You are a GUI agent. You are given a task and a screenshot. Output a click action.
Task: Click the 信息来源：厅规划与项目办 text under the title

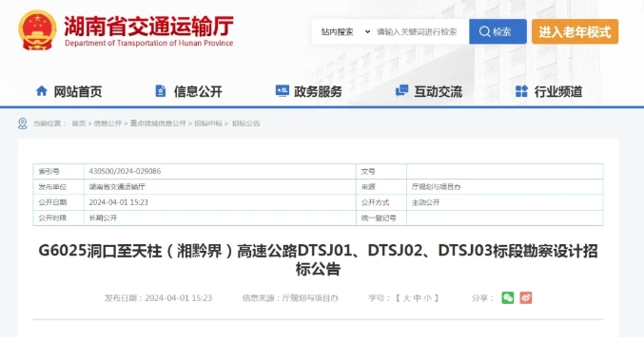pyautogui.click(x=290, y=298)
